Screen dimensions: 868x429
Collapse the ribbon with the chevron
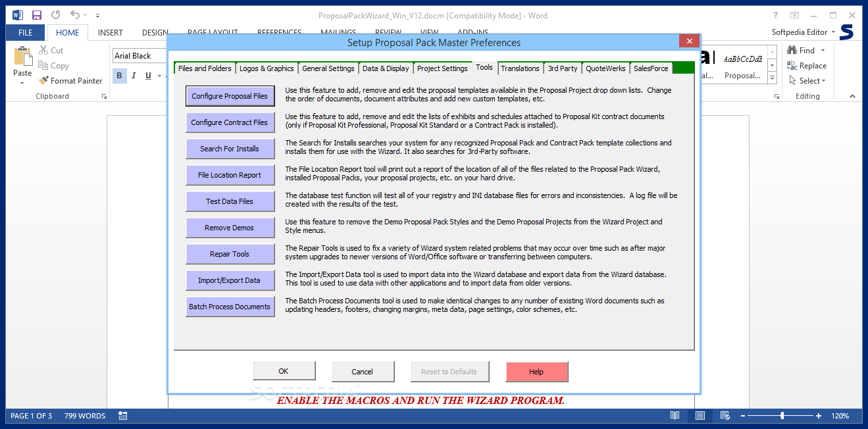(852, 96)
